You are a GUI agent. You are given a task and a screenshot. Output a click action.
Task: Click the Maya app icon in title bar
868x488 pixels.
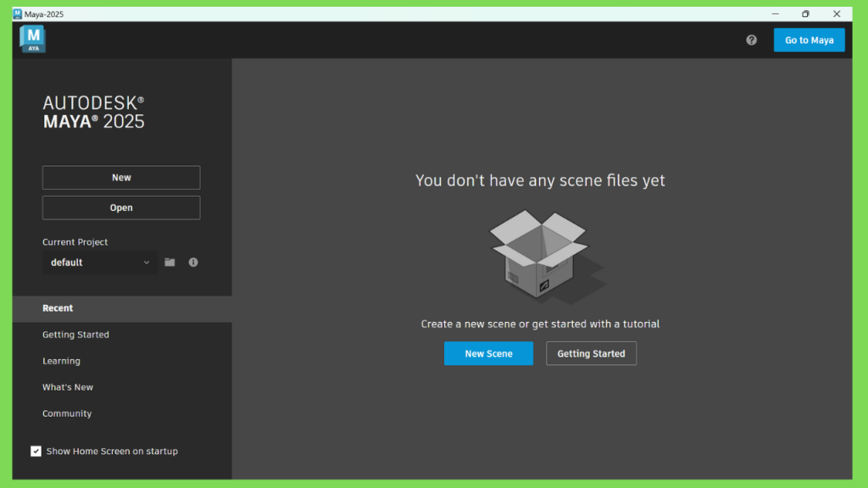pos(18,14)
